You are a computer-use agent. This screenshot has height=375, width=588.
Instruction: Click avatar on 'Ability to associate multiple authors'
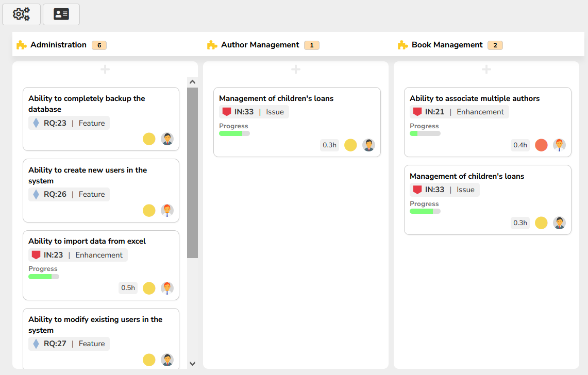point(559,145)
